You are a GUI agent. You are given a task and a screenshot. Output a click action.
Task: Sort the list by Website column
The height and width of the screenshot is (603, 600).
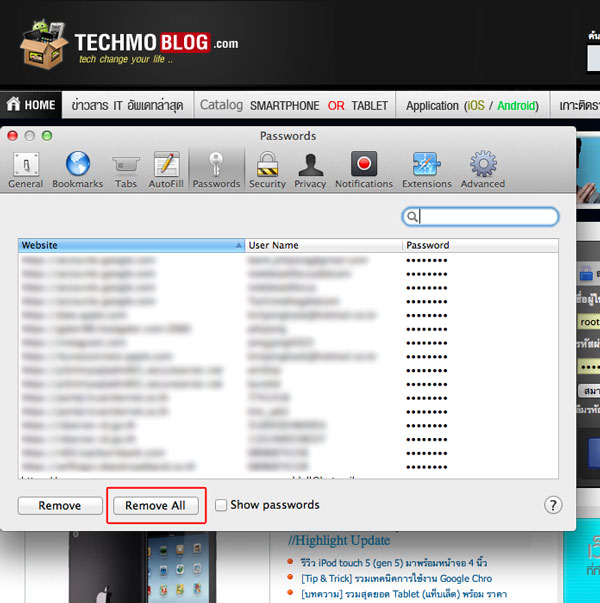click(130, 245)
